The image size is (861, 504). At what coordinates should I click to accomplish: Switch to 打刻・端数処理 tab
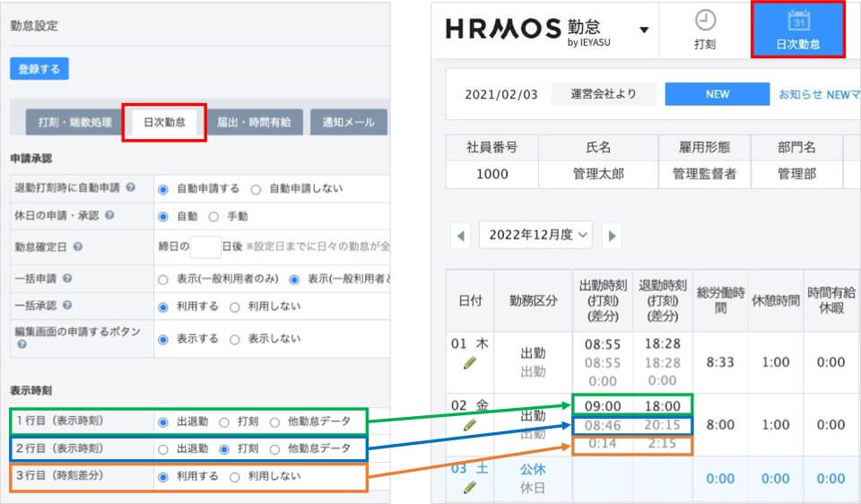(74, 122)
